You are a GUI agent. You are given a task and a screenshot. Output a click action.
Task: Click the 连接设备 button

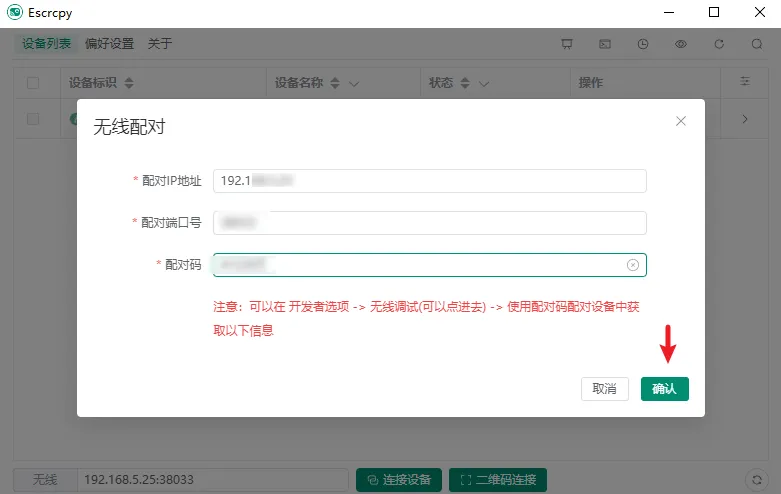coord(399,480)
